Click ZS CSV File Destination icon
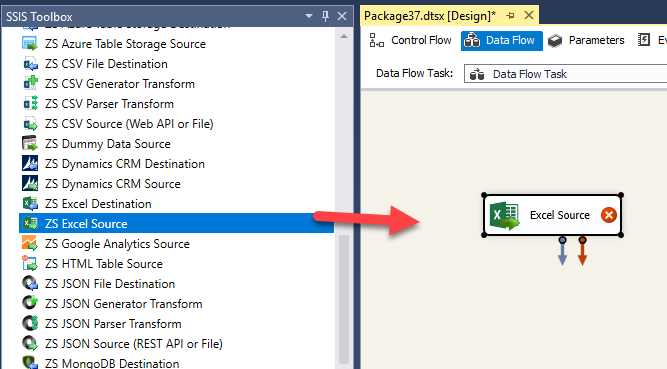 [30, 64]
